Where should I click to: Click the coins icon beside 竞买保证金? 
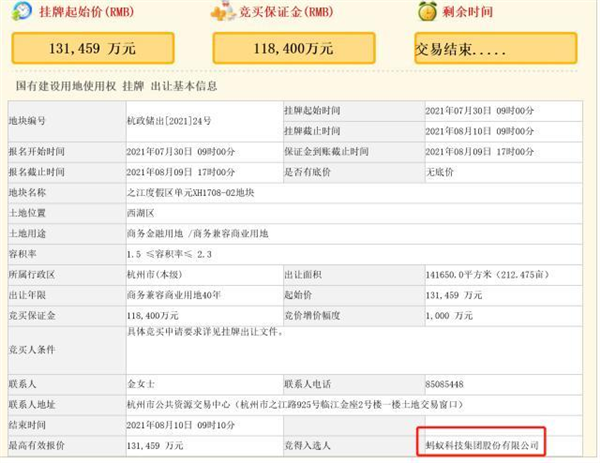[223, 11]
